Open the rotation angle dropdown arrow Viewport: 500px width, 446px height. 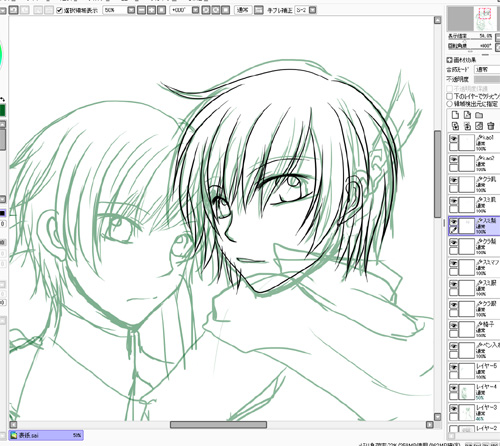pos(196,10)
